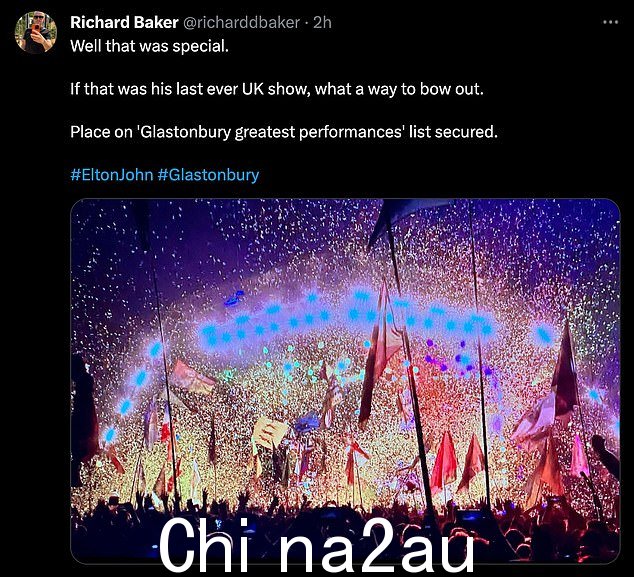This screenshot has height=577, width=634.
Task: View Richard Baker's profile avatar
Action: (36, 33)
